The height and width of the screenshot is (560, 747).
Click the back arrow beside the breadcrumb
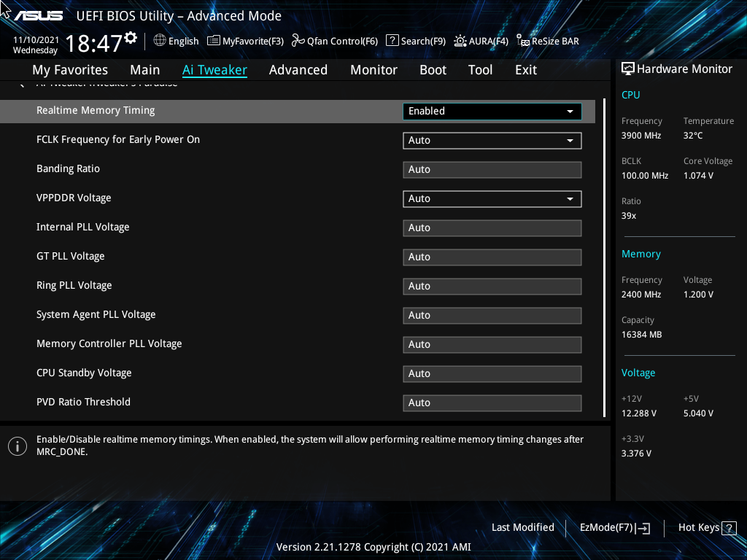click(x=21, y=85)
